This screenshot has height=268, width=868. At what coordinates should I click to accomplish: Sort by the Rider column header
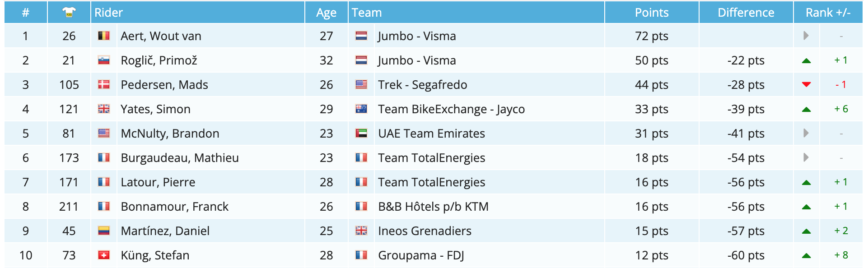(x=109, y=13)
